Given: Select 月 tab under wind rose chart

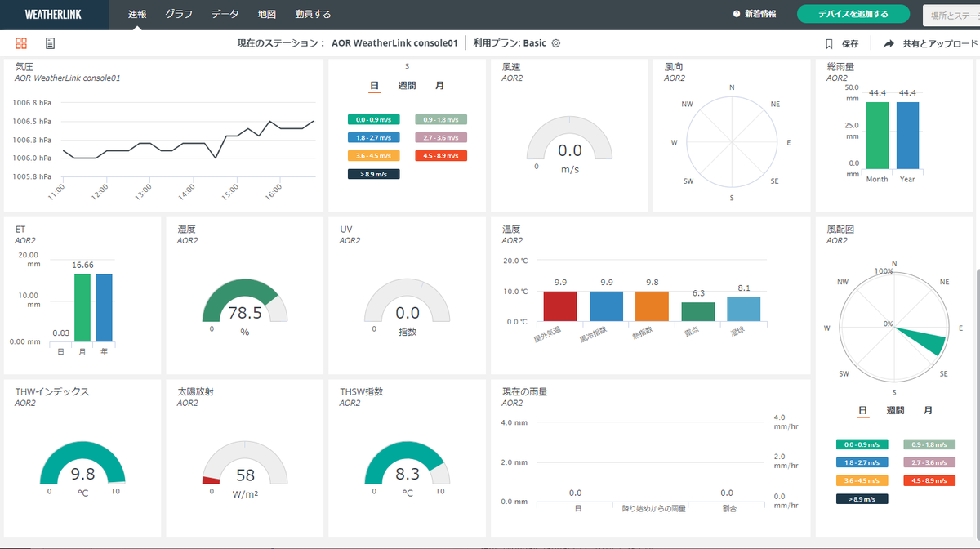Looking at the screenshot, I should tap(928, 410).
